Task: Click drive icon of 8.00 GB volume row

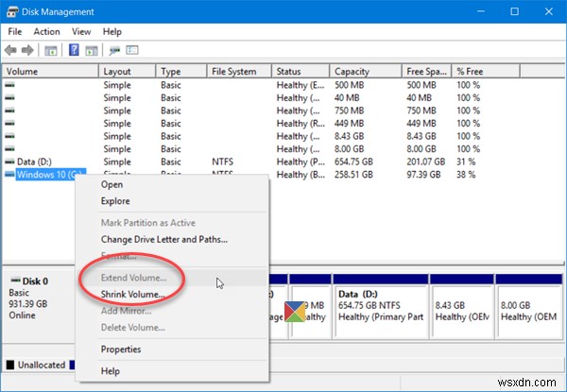Action: click(9, 149)
